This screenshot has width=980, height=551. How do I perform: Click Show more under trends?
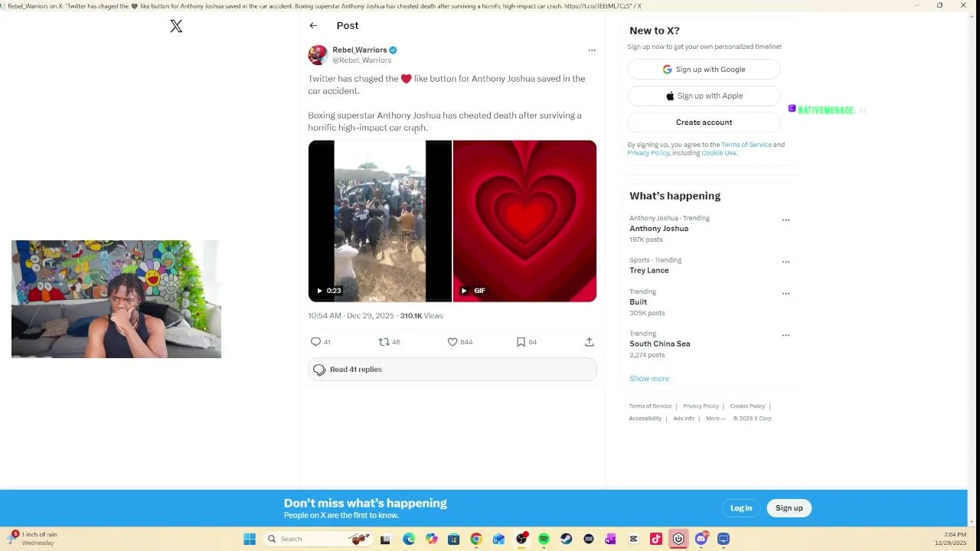click(x=649, y=379)
